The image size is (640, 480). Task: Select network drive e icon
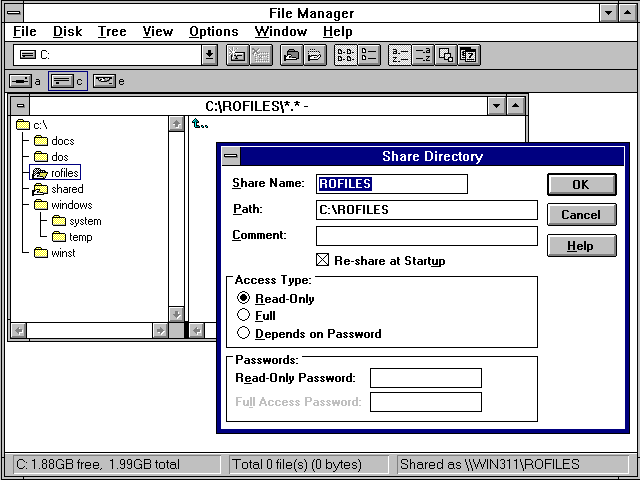[x=104, y=81]
